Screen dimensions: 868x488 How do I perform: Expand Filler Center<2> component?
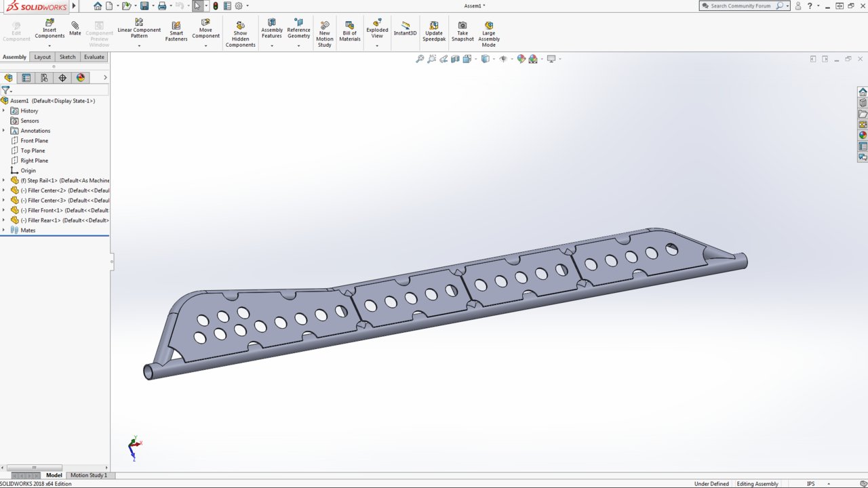(x=3, y=190)
